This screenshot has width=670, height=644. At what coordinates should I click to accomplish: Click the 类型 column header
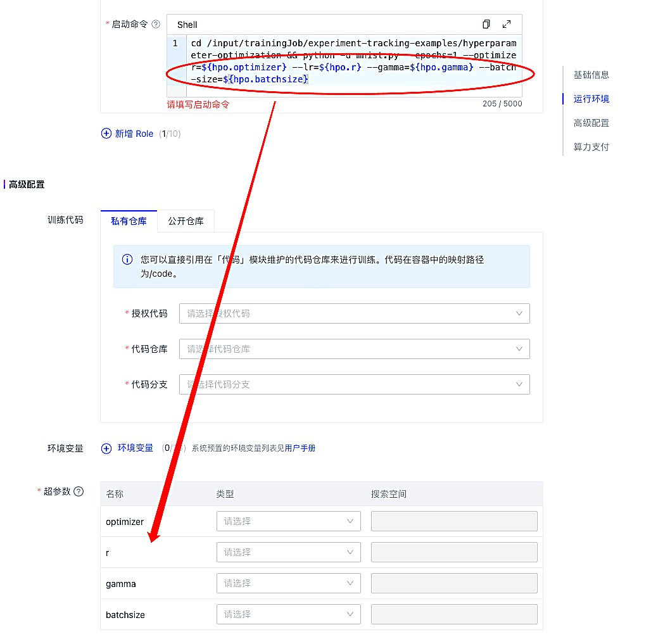225,494
